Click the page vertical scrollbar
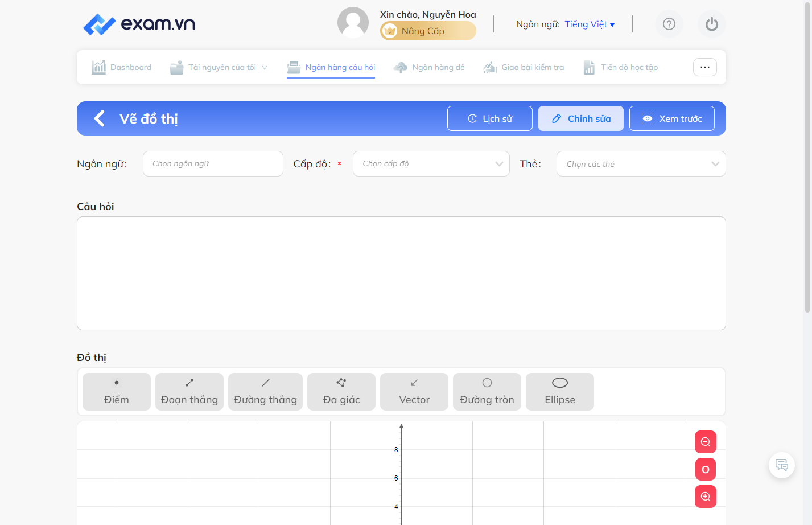This screenshot has height=525, width=812. pyautogui.click(x=807, y=157)
